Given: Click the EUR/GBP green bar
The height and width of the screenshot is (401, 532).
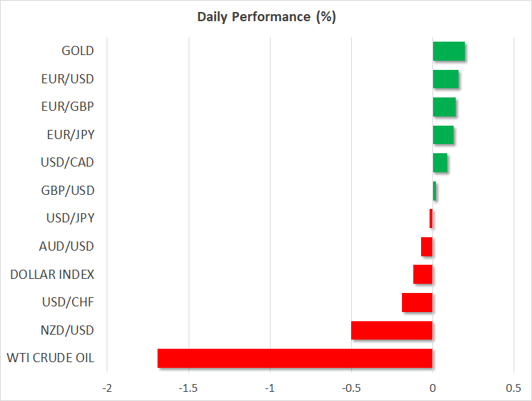Looking at the screenshot, I should point(444,107).
